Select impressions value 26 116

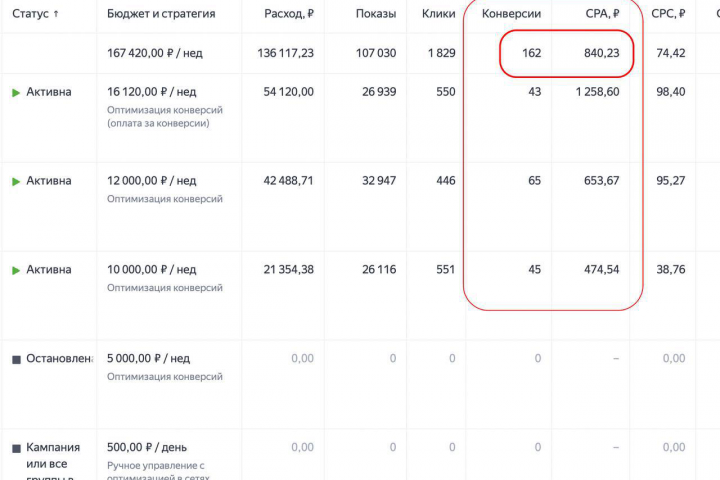(379, 270)
